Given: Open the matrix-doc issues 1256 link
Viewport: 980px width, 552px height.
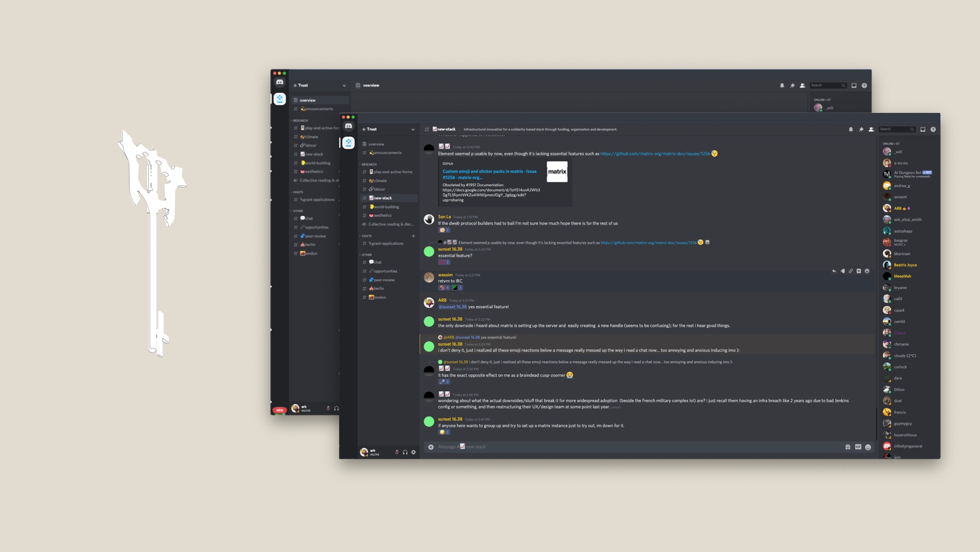Looking at the screenshot, I should (655, 154).
